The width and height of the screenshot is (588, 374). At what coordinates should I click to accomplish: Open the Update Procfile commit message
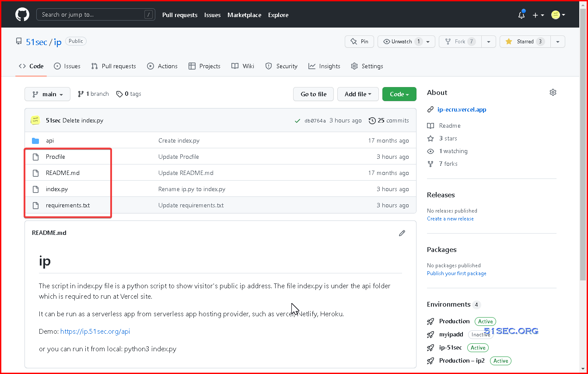[x=178, y=157]
